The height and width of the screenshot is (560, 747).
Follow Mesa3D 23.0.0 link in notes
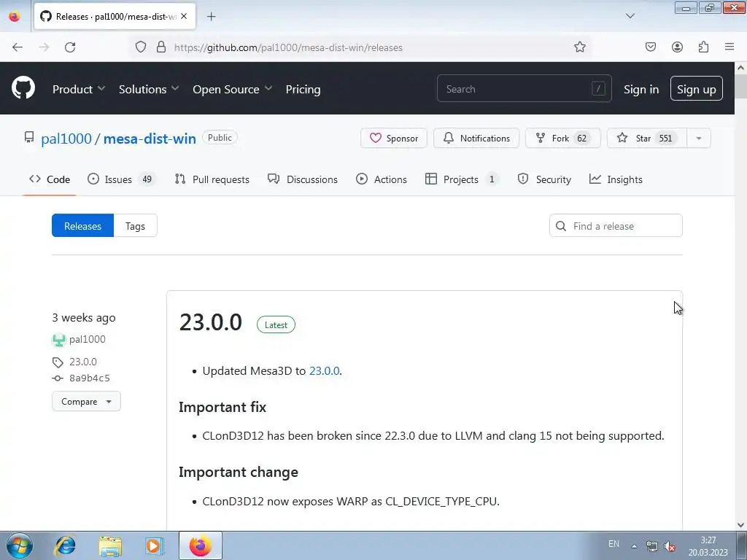tap(325, 371)
